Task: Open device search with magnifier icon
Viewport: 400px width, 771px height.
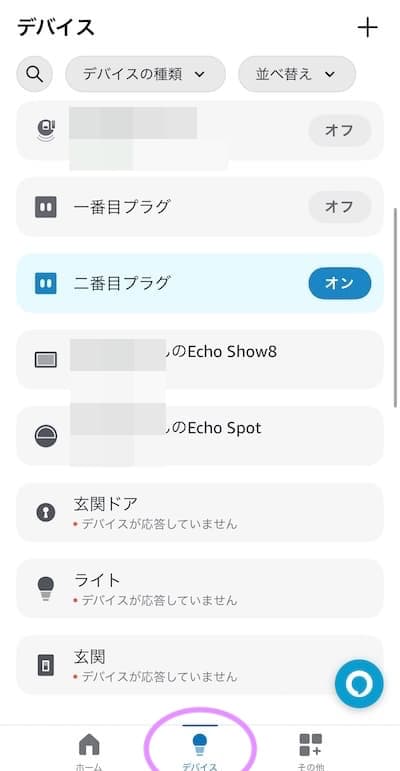Action: coord(34,74)
